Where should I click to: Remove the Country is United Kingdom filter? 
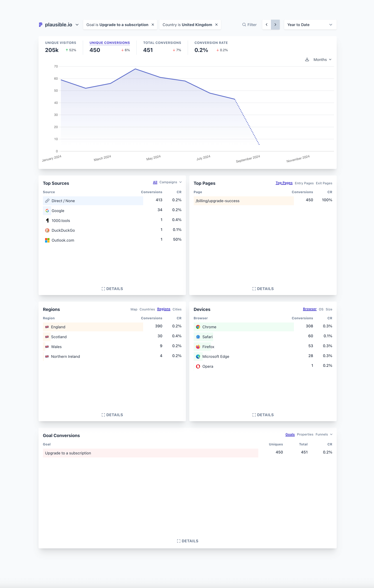[217, 25]
